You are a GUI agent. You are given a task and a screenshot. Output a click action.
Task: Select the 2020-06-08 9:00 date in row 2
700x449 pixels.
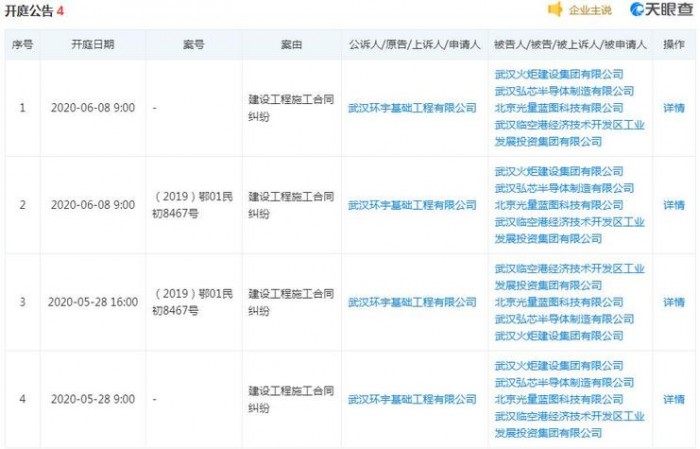(x=93, y=205)
